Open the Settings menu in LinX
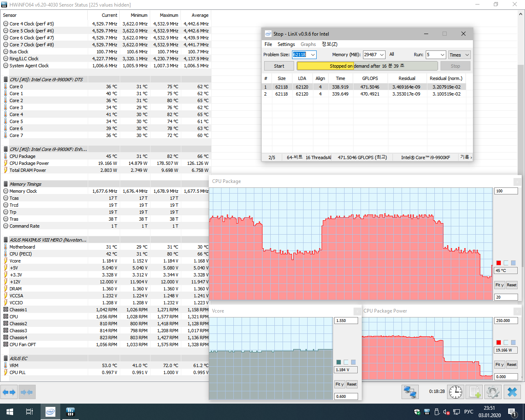This screenshot has width=525, height=420. click(286, 44)
